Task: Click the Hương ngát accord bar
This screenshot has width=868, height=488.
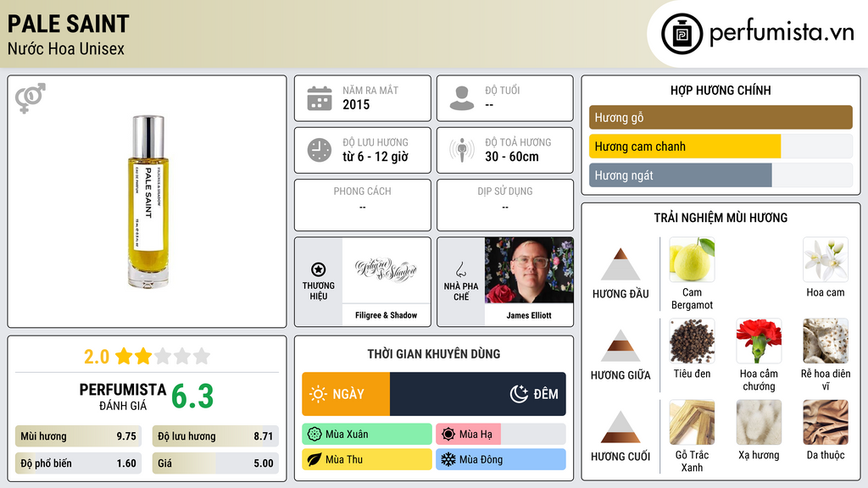Action: click(721, 175)
